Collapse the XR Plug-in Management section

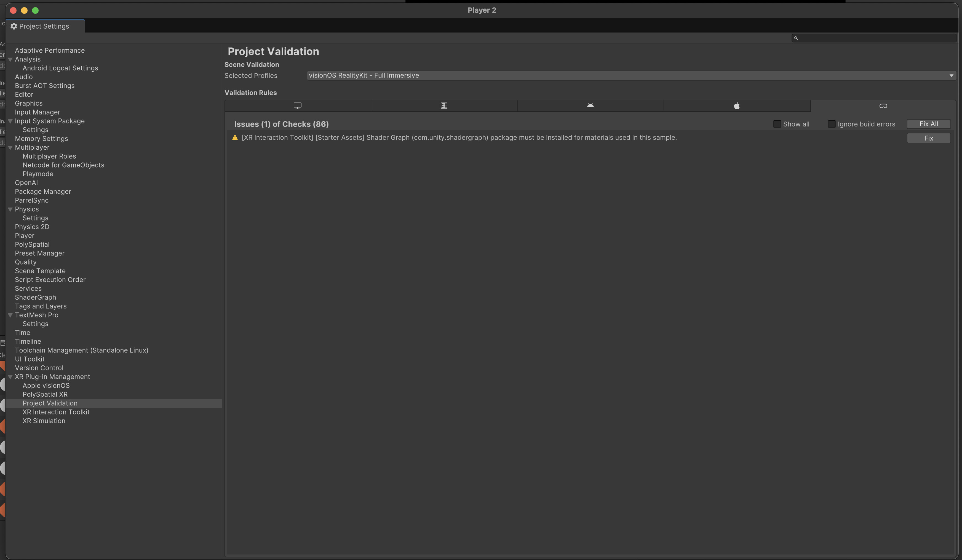(10, 376)
